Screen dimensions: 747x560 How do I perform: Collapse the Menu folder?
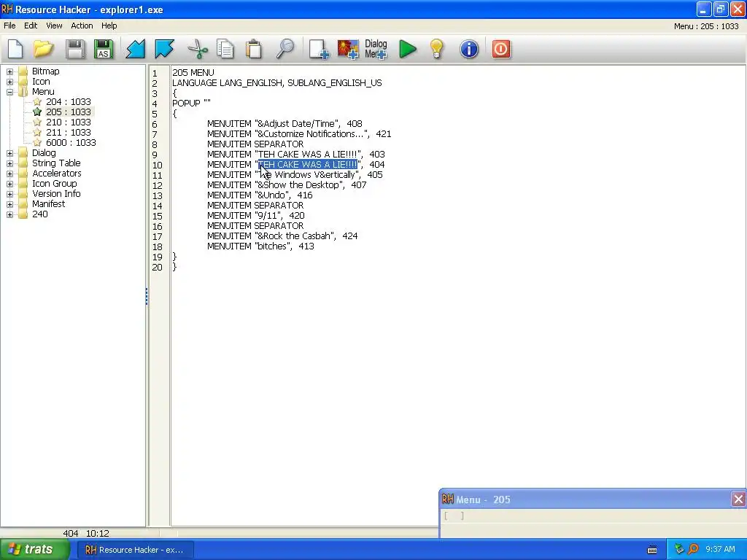point(9,92)
